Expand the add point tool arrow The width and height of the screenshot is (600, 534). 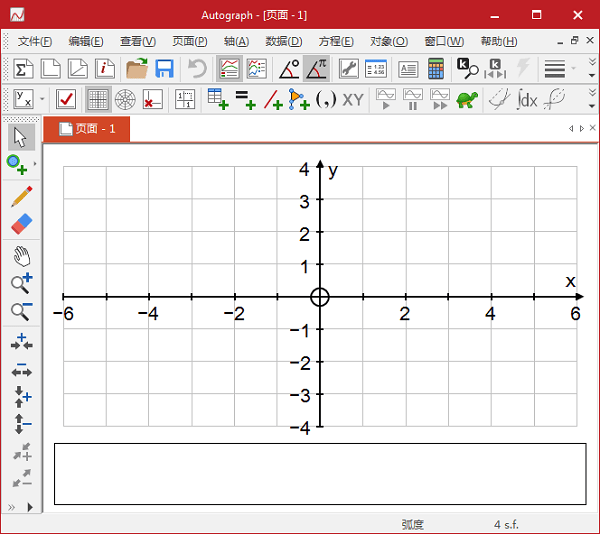tap(35, 163)
